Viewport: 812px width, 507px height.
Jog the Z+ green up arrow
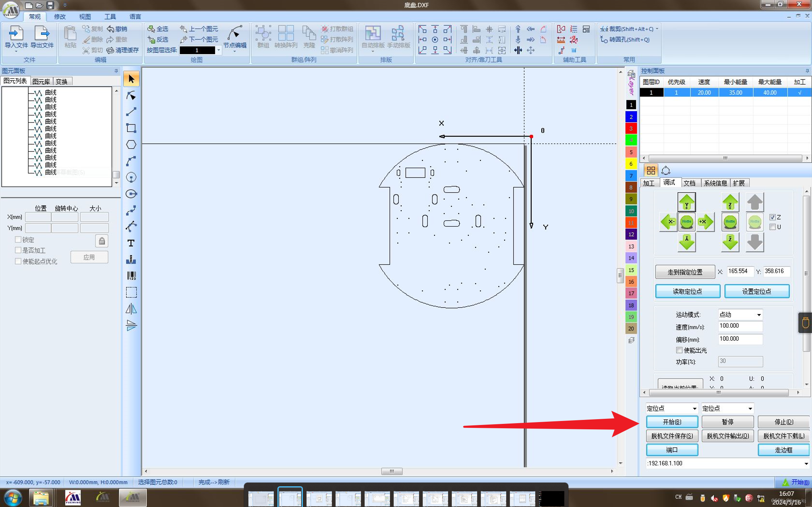point(730,203)
